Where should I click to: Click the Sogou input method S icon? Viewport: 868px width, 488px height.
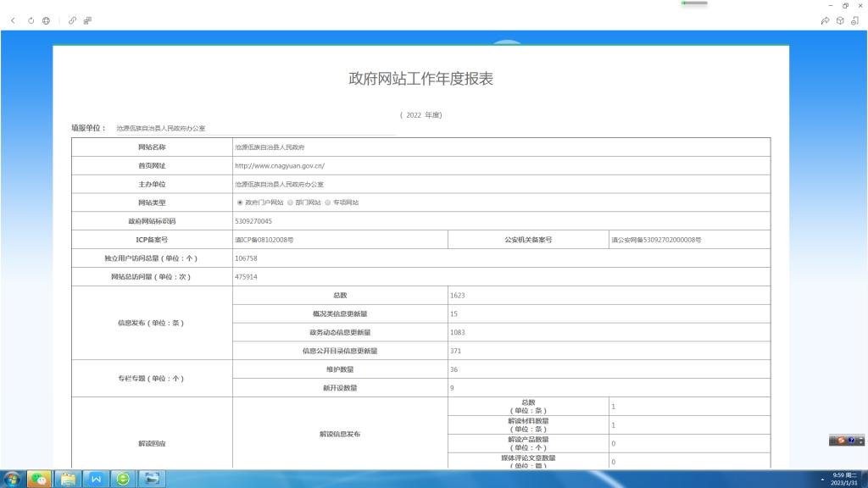842,441
